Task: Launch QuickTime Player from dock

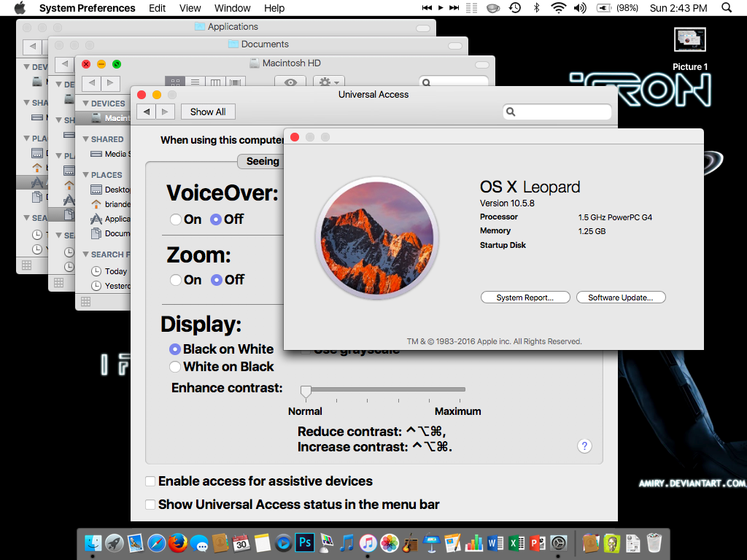Action: pos(284,542)
